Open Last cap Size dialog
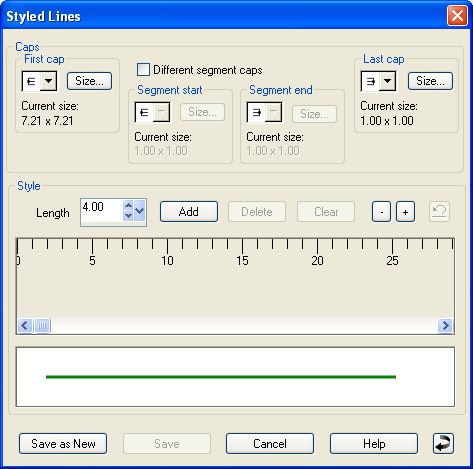Image resolution: width=473 pixels, height=469 pixels. point(430,81)
